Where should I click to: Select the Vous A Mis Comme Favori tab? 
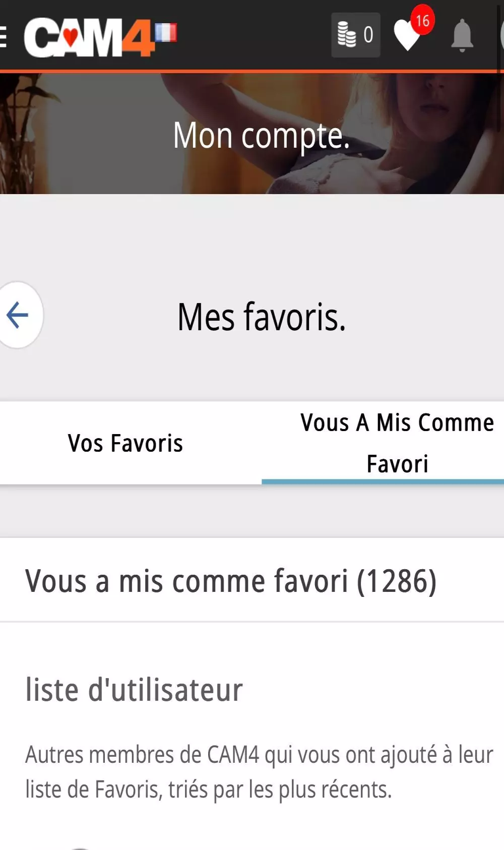397,443
